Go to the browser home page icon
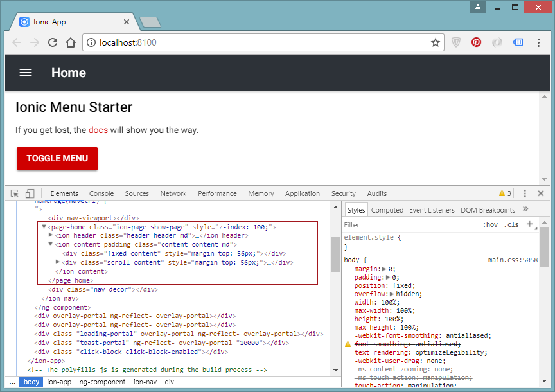Viewport: 555px width, 392px height. coord(71,42)
